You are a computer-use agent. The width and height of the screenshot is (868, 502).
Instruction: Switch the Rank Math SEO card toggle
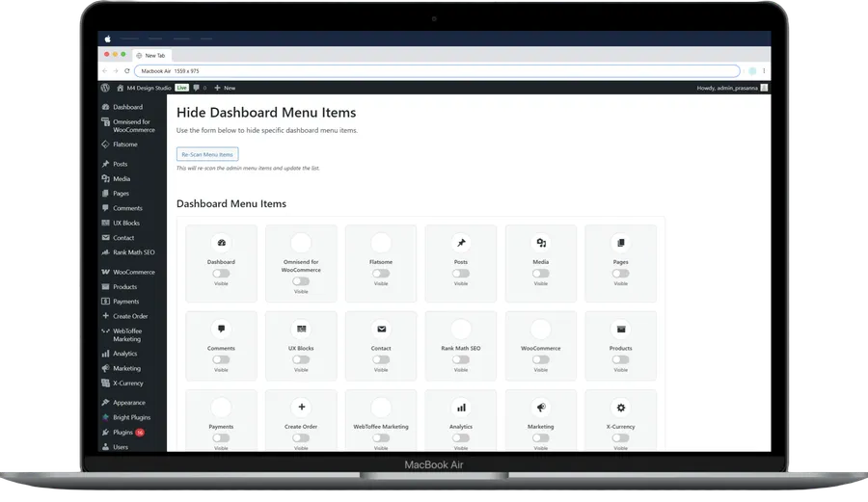click(x=461, y=359)
